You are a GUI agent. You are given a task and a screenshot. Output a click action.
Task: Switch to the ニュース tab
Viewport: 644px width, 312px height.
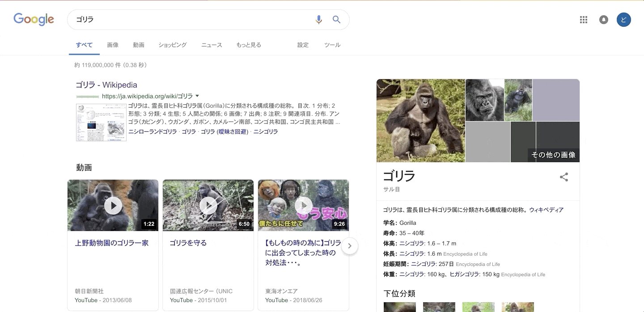coord(212,45)
